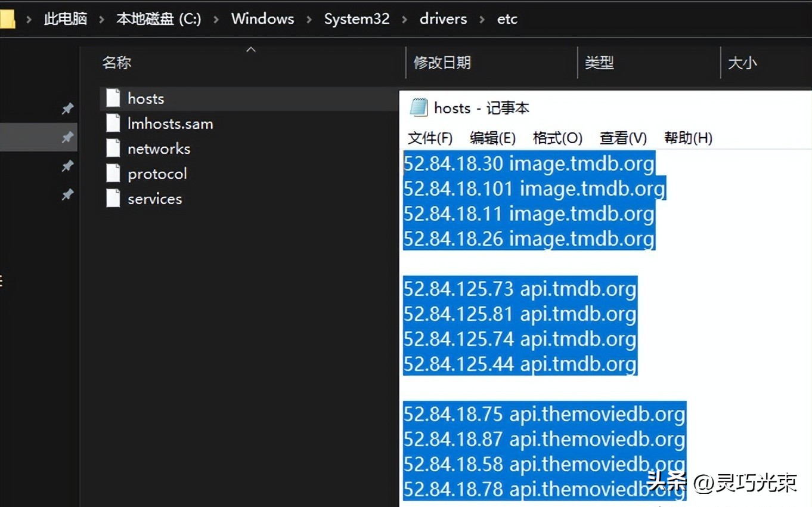This screenshot has height=507, width=812.
Task: Expand the chevron after 本地磁盘 (C:)
Action: pos(216,19)
